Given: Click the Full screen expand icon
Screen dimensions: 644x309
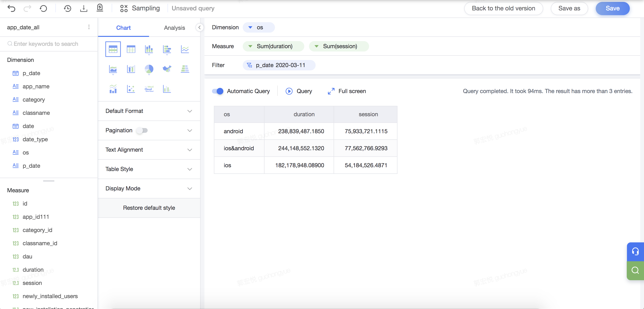Looking at the screenshot, I should coord(331,91).
